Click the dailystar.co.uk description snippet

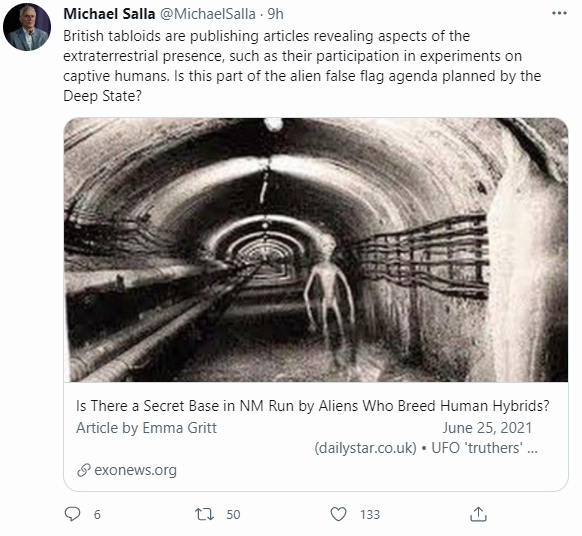(426, 448)
